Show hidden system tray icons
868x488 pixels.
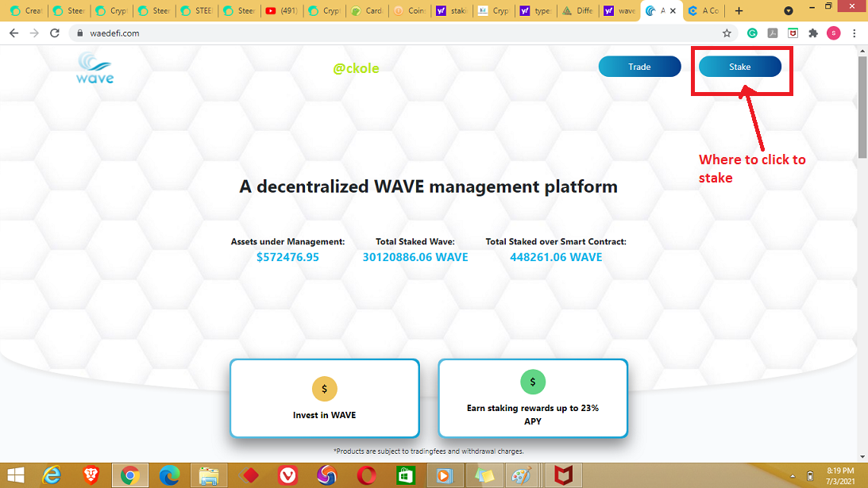pyautogui.click(x=793, y=476)
